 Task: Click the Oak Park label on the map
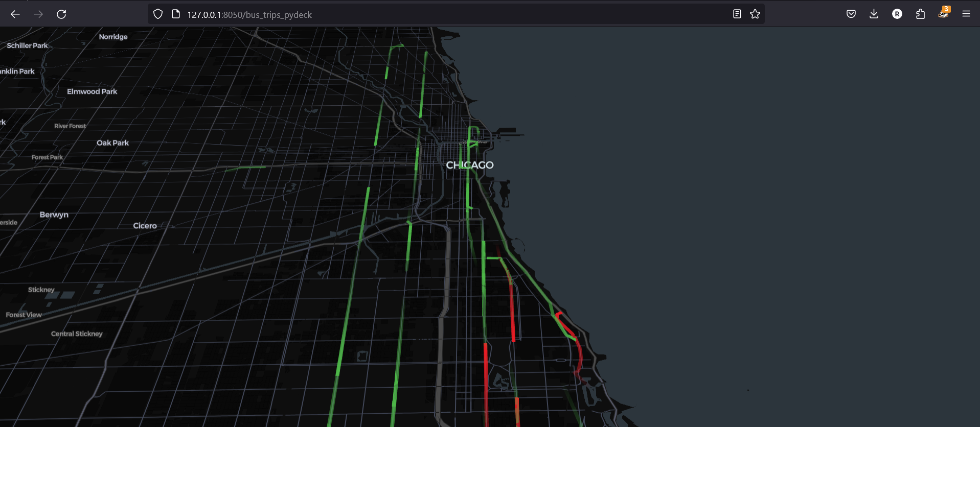coord(112,143)
